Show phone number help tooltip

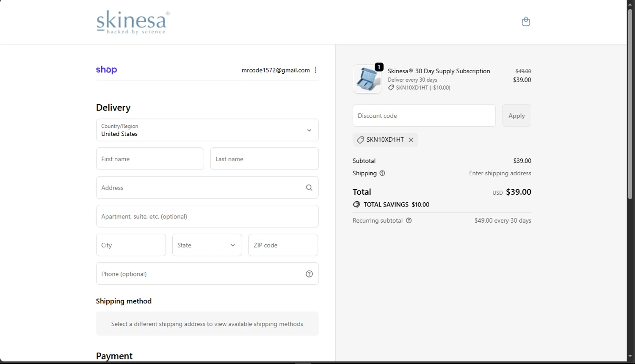point(309,274)
